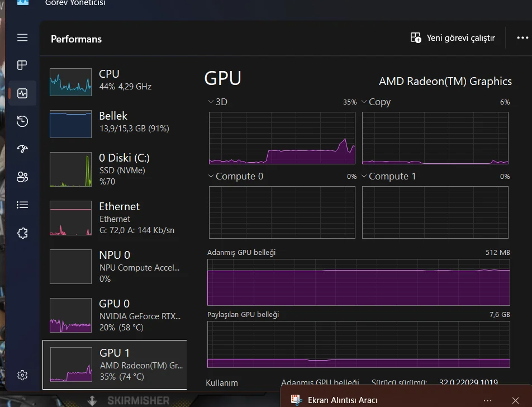Click the 20% (58 °C) GPU 0 text
The width and height of the screenshot is (532, 407).
(121, 328)
